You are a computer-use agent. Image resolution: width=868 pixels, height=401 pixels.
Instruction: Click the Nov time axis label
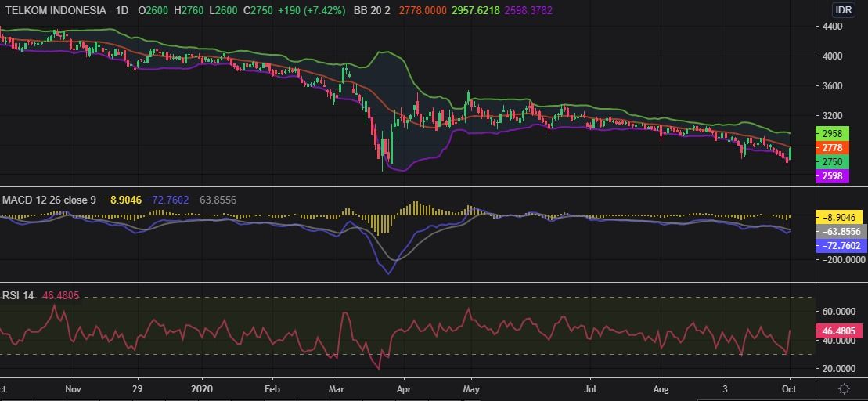(73, 388)
